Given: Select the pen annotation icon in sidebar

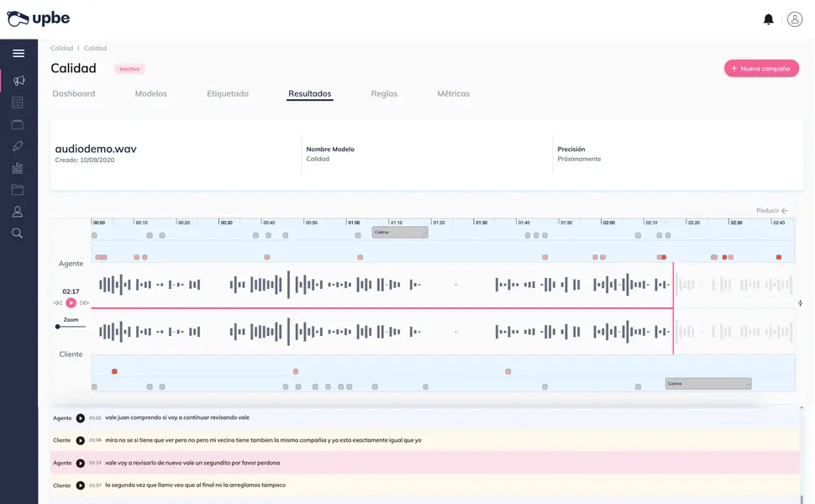Looking at the screenshot, I should click(x=18, y=145).
